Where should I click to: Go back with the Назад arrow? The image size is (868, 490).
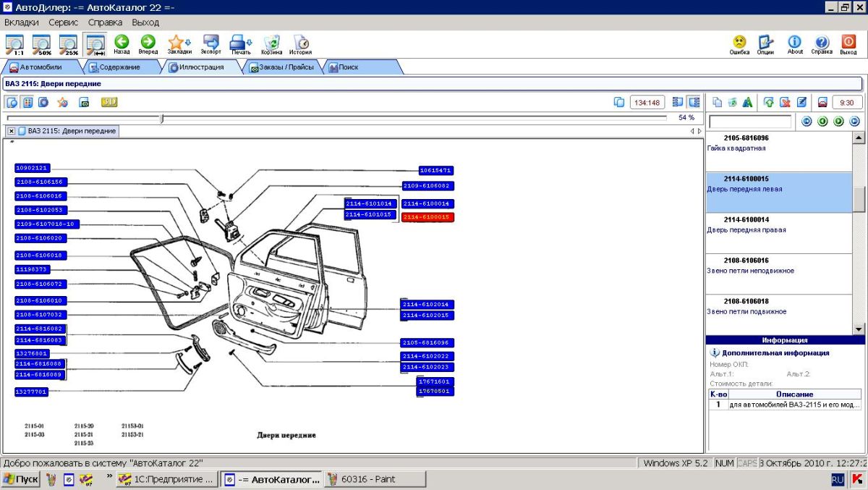[x=122, y=44]
